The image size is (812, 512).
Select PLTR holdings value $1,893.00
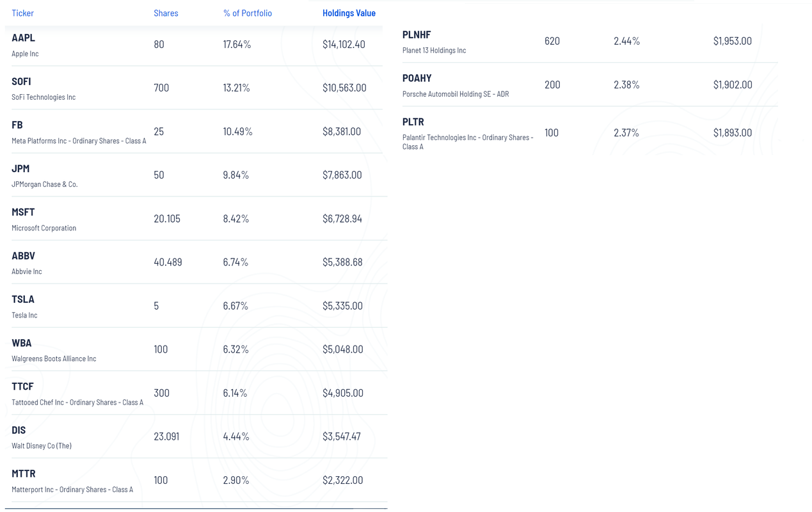click(733, 132)
